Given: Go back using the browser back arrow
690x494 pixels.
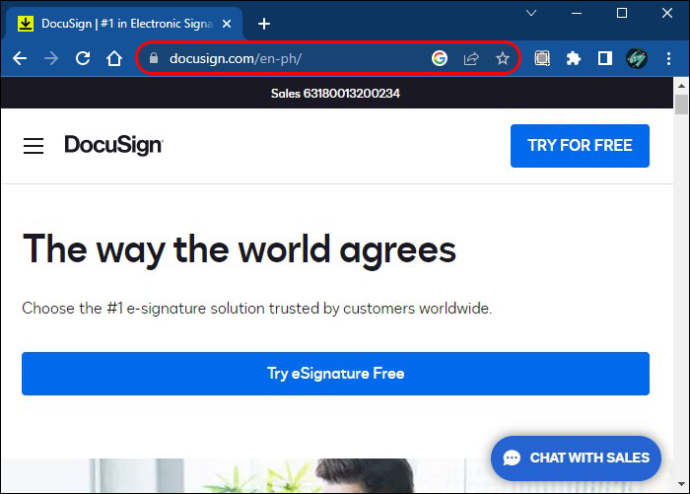Looking at the screenshot, I should click(20, 58).
